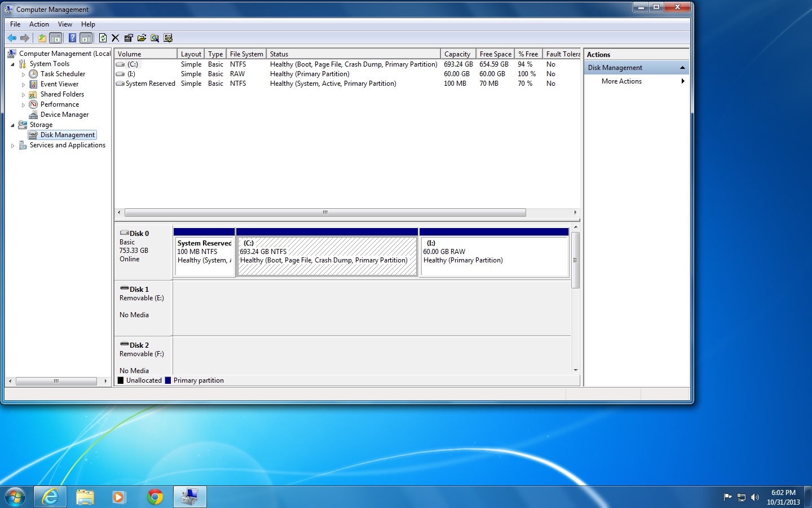Image resolution: width=812 pixels, height=508 pixels.
Task: Sort by Status column header
Action: 353,54
